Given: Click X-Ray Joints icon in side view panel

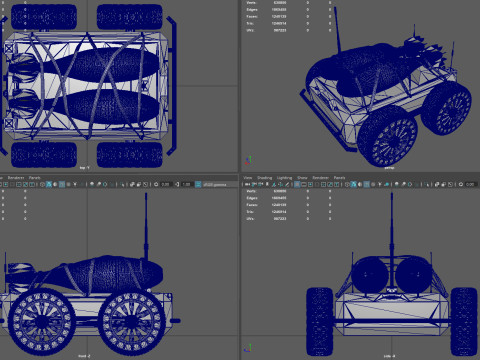Looking at the screenshot, I should [x=450, y=184].
